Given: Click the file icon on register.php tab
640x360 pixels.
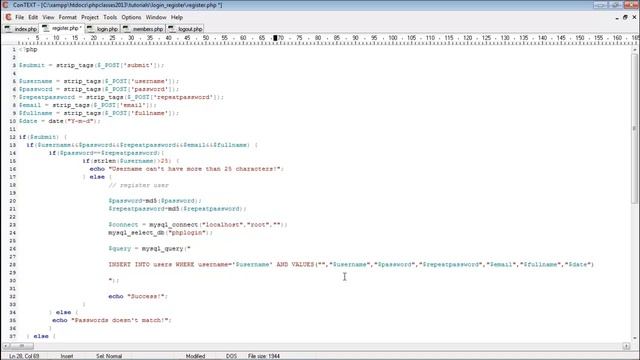Looking at the screenshot, I should (45, 29).
